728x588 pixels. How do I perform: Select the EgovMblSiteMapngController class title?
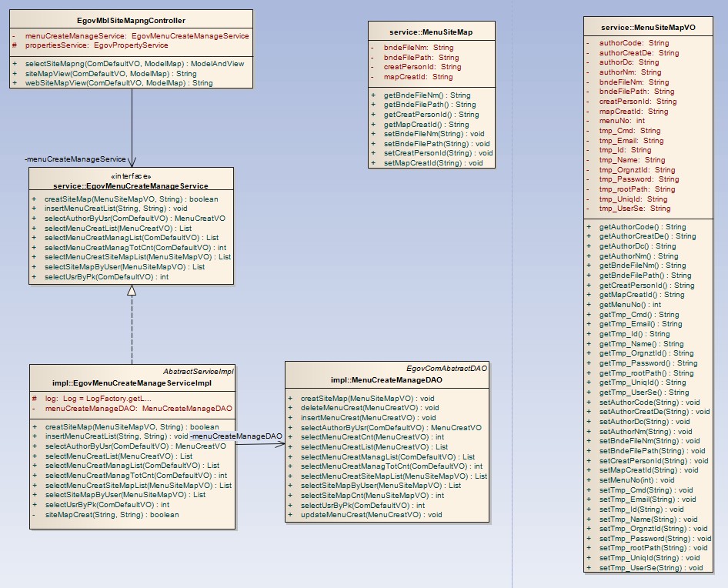pyautogui.click(x=132, y=21)
